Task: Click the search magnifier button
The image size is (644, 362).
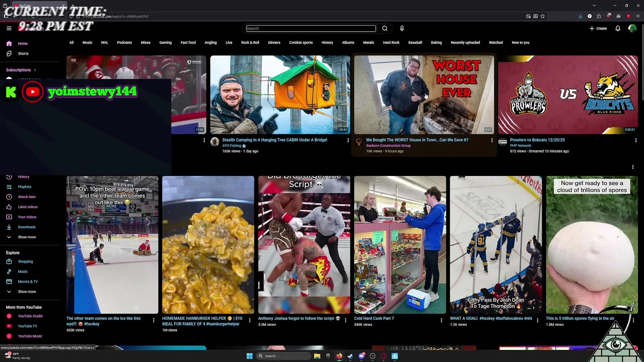Action: click(385, 28)
